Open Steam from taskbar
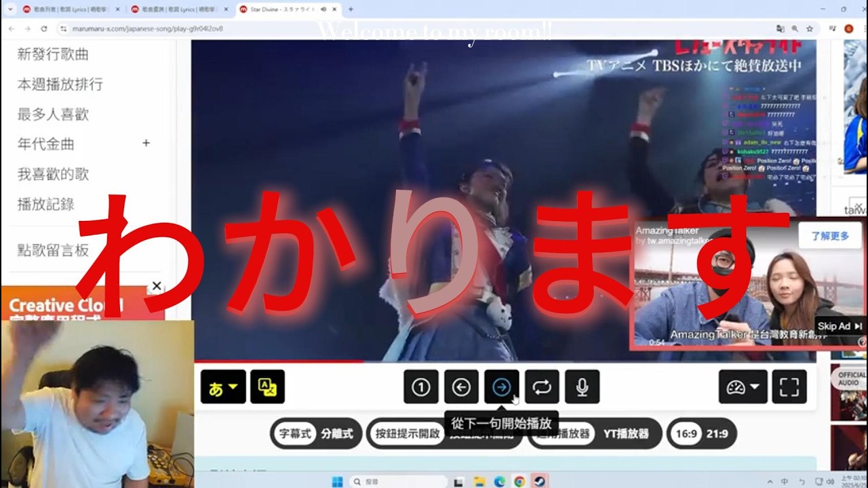 click(539, 481)
